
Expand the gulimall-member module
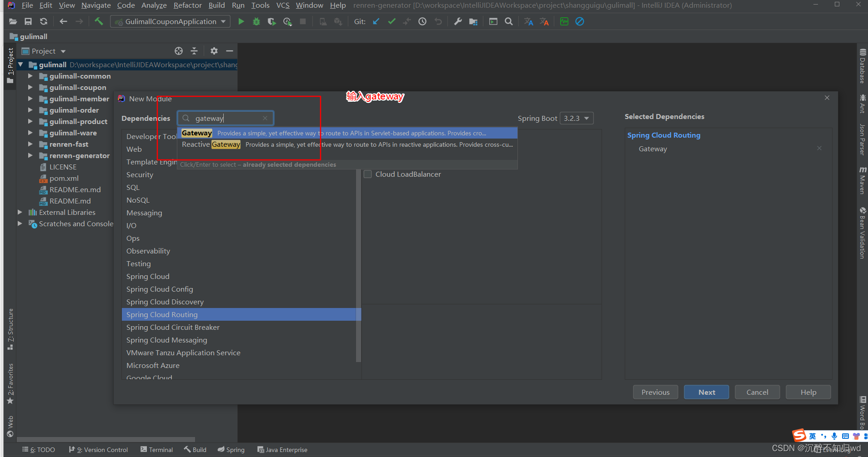coord(30,99)
